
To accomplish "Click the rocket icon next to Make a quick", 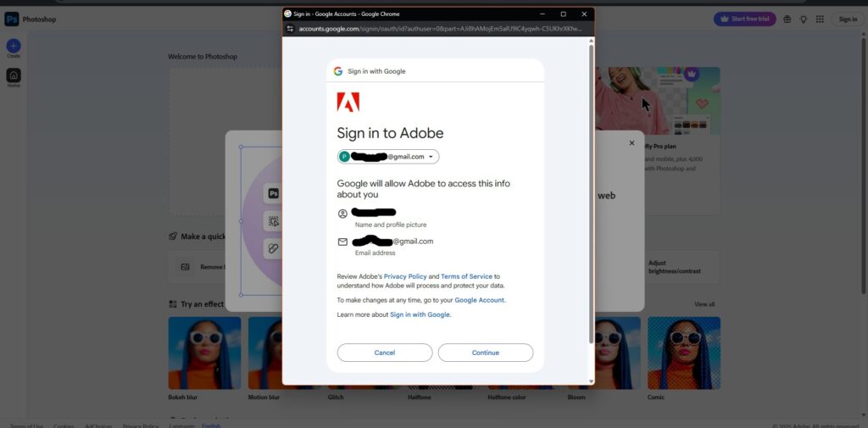I will pyautogui.click(x=173, y=236).
